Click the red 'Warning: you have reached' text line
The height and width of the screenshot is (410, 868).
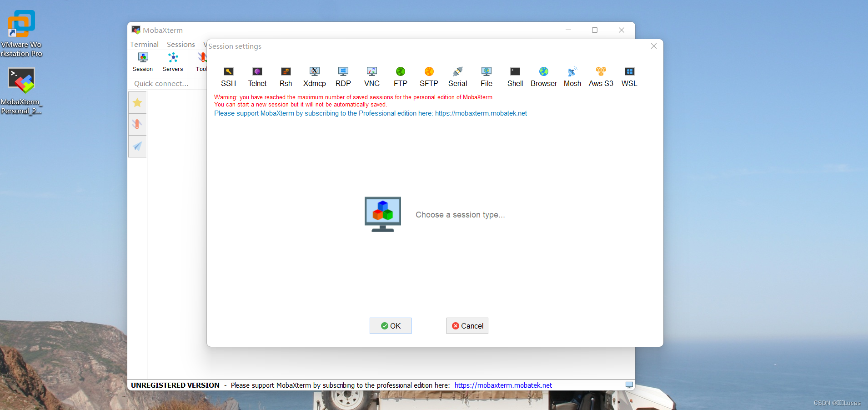tap(354, 97)
